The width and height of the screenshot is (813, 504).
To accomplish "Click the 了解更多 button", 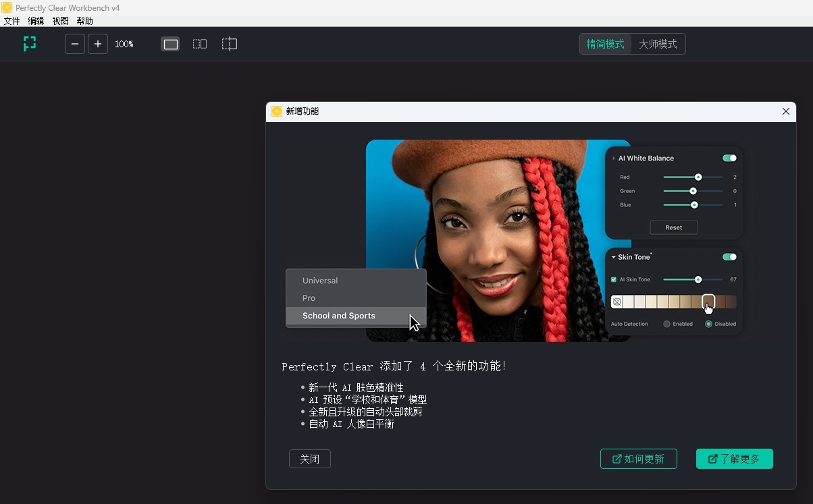I will [735, 459].
